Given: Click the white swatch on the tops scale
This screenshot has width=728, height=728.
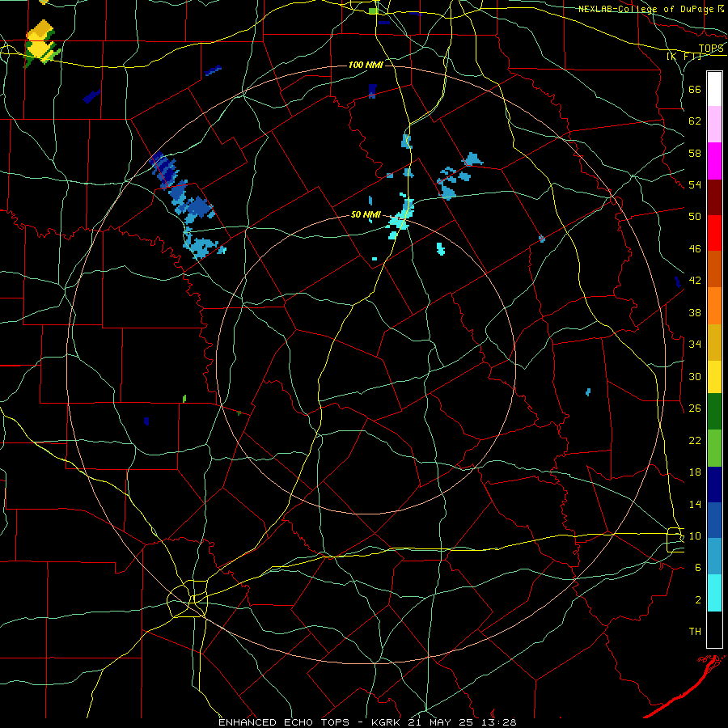Looking at the screenshot, I should (714, 89).
